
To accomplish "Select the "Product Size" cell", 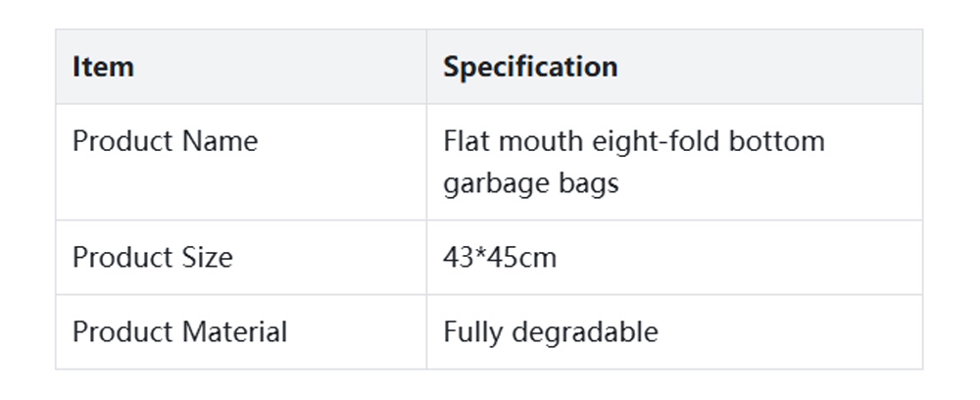I will pos(152,258).
